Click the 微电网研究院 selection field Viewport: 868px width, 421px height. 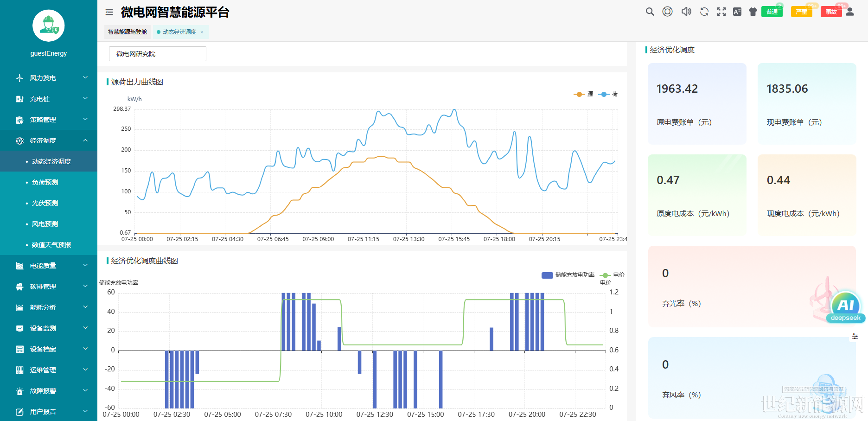click(x=158, y=54)
